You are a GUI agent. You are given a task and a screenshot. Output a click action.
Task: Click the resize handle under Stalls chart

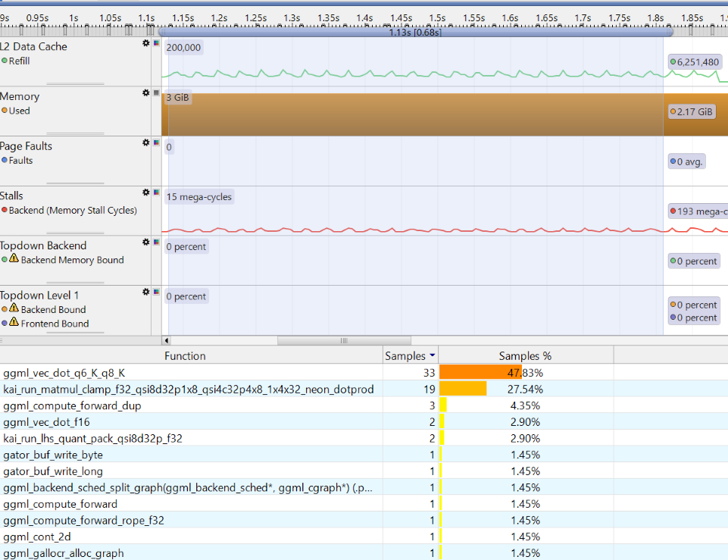click(x=76, y=233)
